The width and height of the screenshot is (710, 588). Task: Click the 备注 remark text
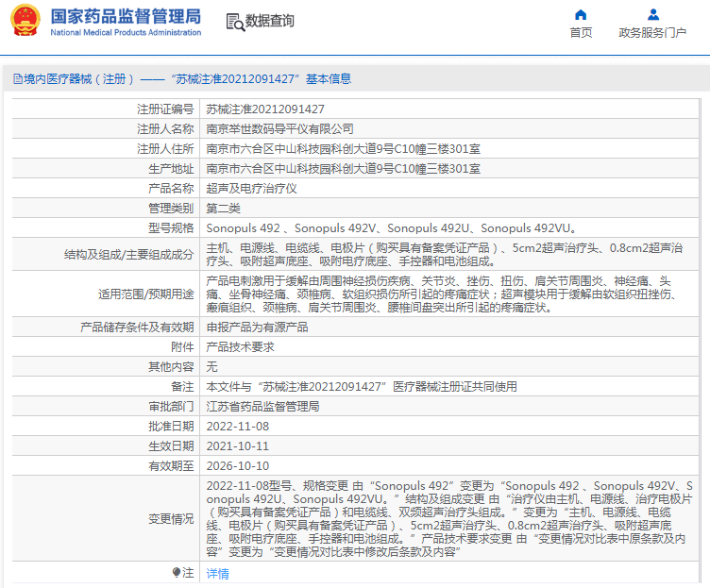[x=362, y=387]
